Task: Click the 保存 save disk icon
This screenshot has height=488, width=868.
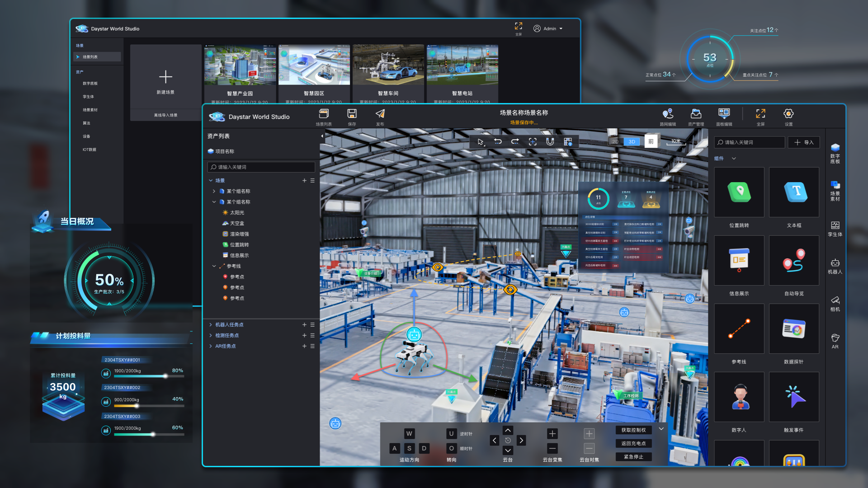Action: [x=352, y=114]
